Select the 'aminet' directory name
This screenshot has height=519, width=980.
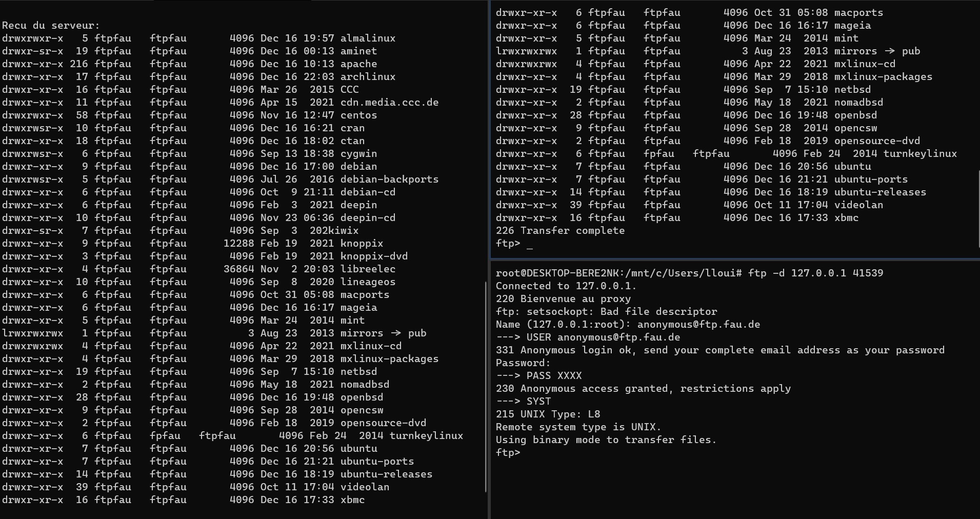pos(358,51)
